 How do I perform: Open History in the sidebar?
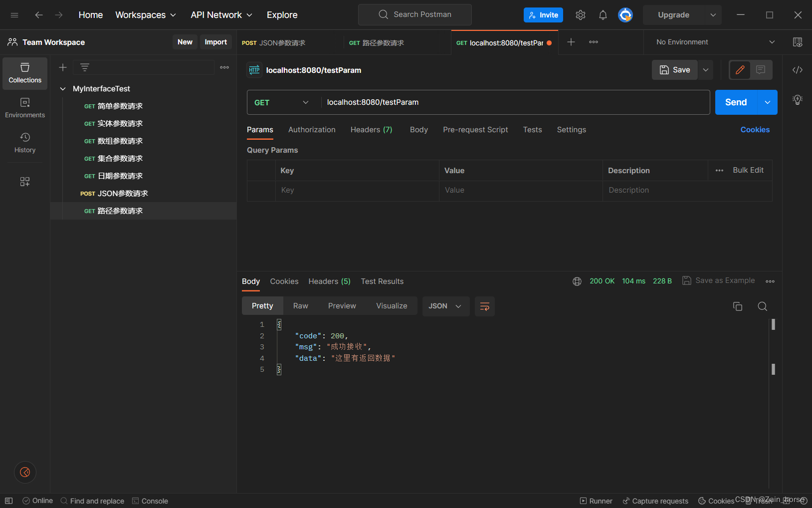point(25,143)
